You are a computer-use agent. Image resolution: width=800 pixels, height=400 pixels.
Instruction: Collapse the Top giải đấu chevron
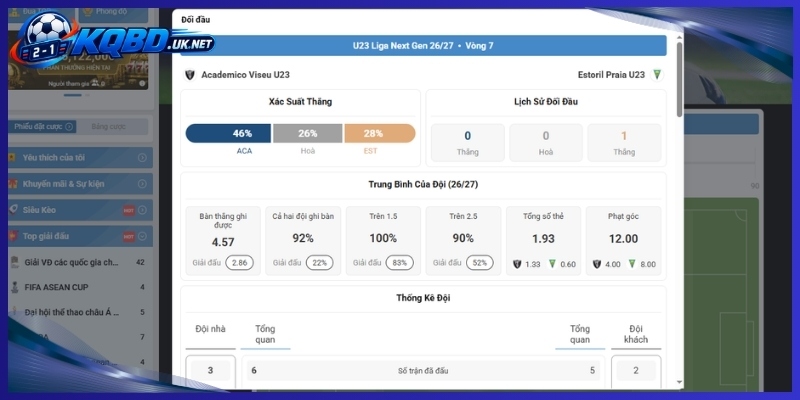(x=142, y=236)
